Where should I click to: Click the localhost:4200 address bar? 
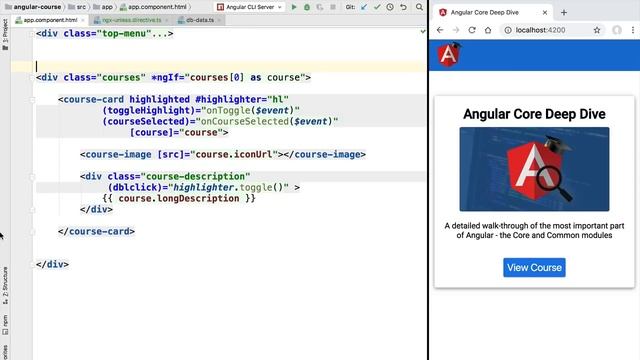click(540, 30)
